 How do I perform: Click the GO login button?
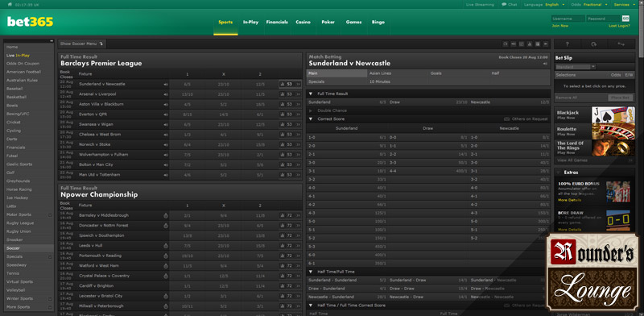pyautogui.click(x=625, y=18)
